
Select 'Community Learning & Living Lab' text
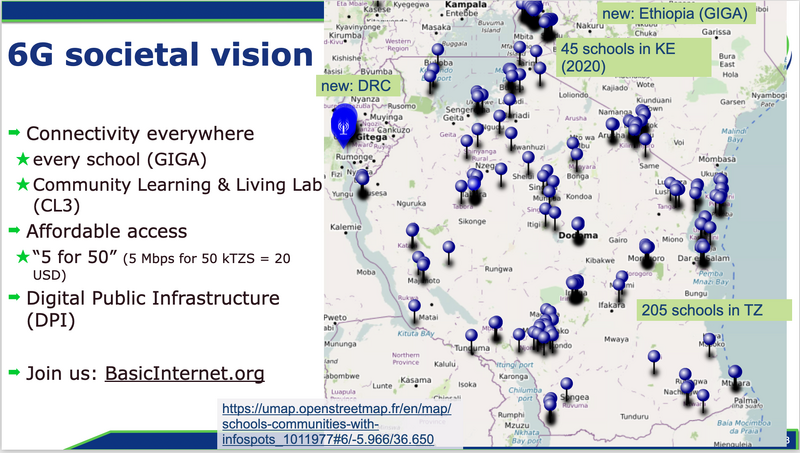click(177, 185)
